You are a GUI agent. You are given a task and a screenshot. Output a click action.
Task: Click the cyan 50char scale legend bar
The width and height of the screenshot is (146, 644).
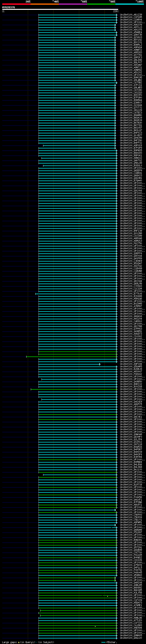[103, 642]
